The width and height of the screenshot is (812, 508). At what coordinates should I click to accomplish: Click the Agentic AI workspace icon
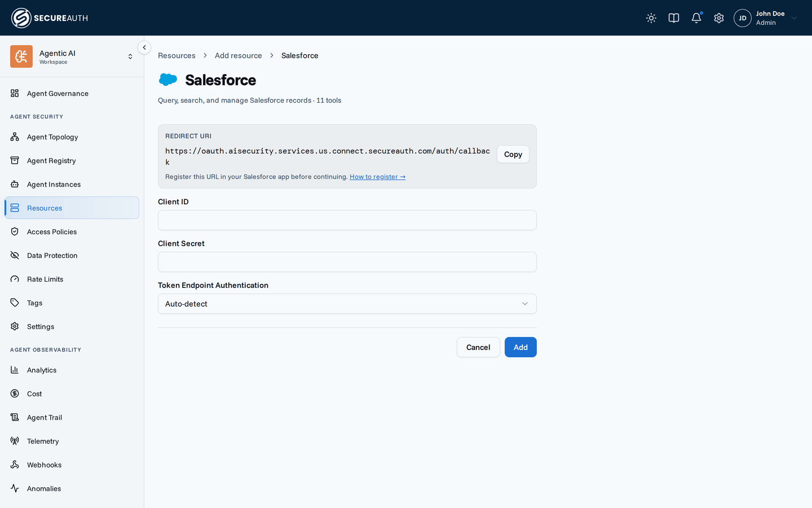[x=21, y=56]
